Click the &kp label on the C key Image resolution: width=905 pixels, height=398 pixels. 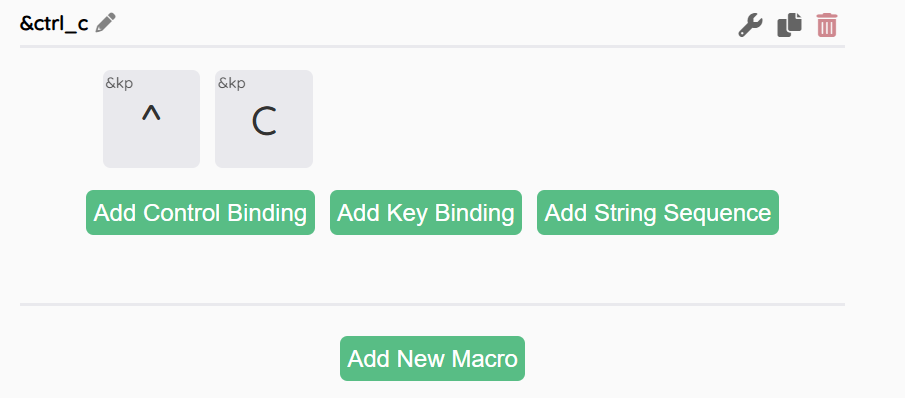point(231,83)
